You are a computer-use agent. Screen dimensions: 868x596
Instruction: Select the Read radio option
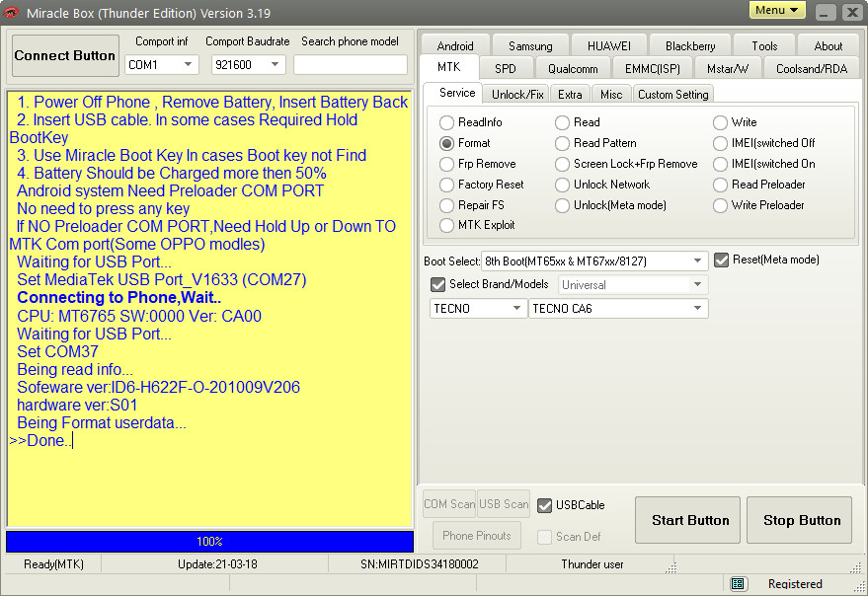click(x=578, y=122)
